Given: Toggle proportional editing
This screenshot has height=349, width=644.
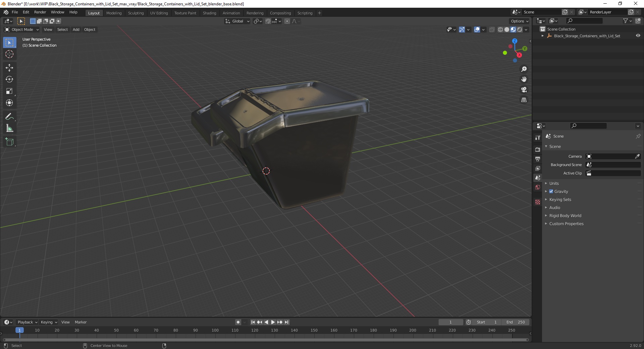Looking at the screenshot, I should pos(287,21).
